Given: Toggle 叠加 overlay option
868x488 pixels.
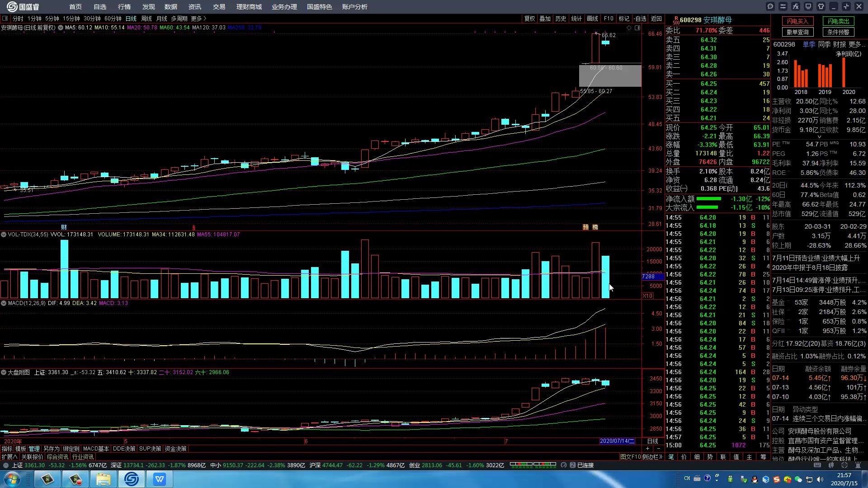Looking at the screenshot, I should [x=545, y=19].
